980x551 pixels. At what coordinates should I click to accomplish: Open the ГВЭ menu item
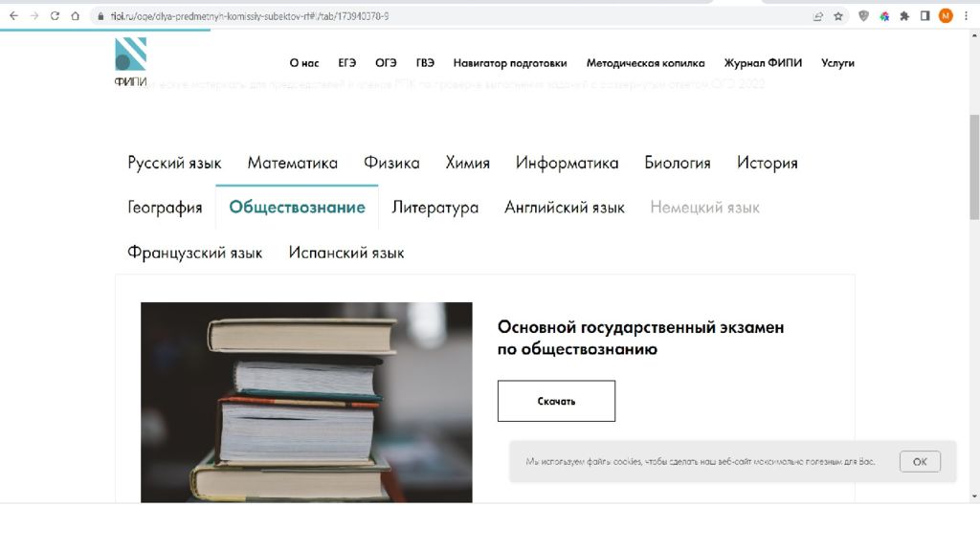click(x=425, y=63)
